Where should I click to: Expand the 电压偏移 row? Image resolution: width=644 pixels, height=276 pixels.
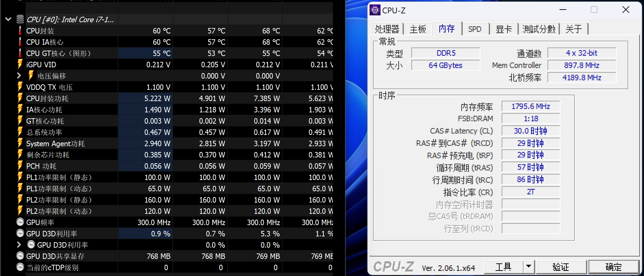pos(19,76)
